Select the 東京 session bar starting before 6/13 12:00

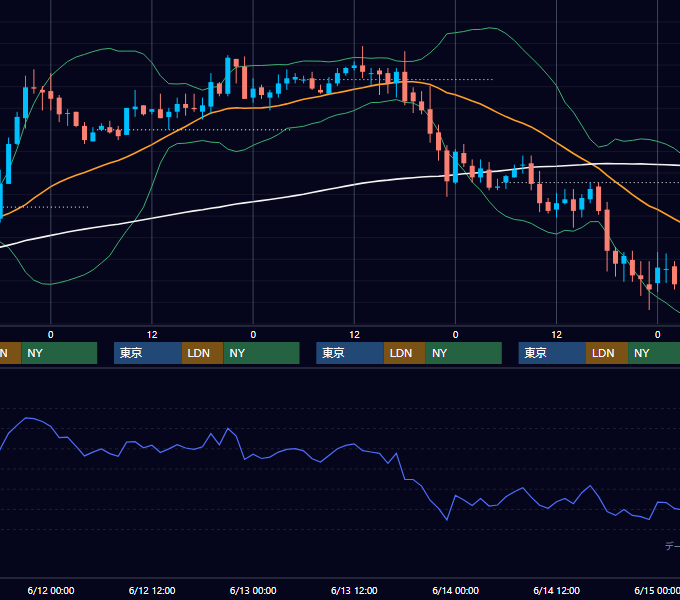(350, 353)
